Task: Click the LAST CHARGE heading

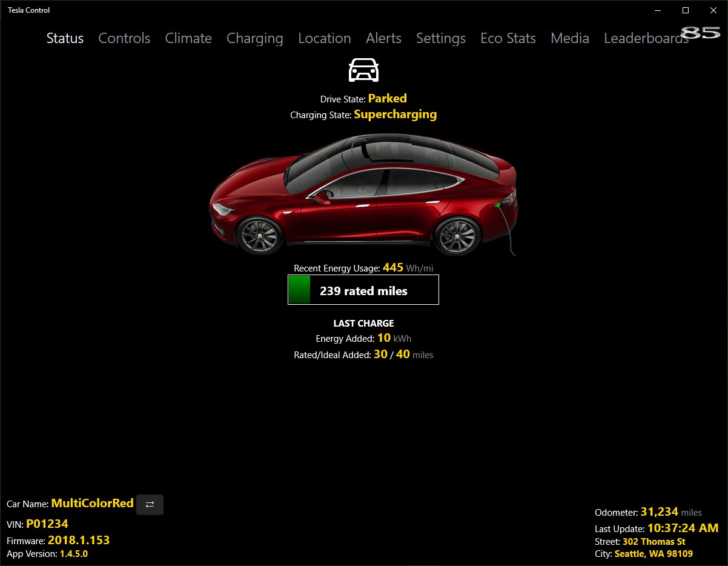Action: click(x=363, y=324)
